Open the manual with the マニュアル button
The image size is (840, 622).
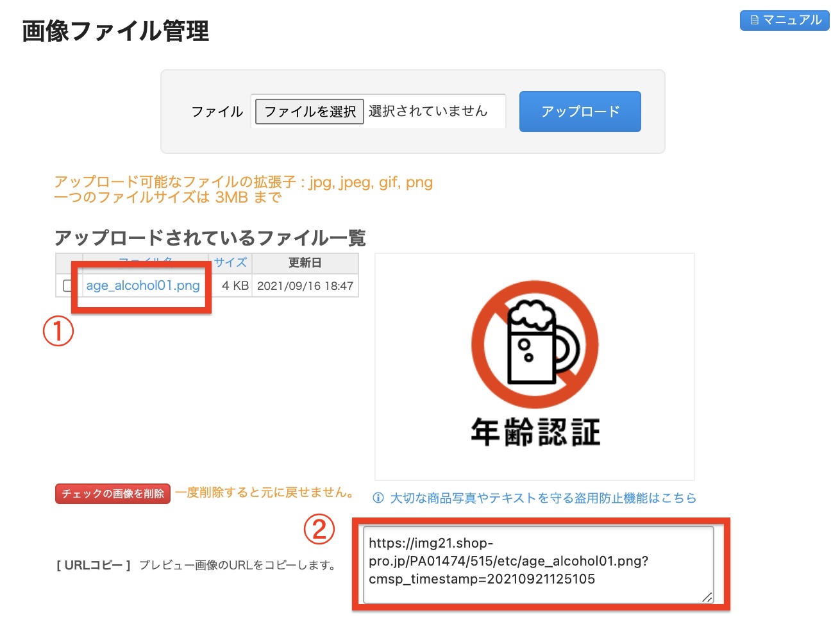pos(785,20)
